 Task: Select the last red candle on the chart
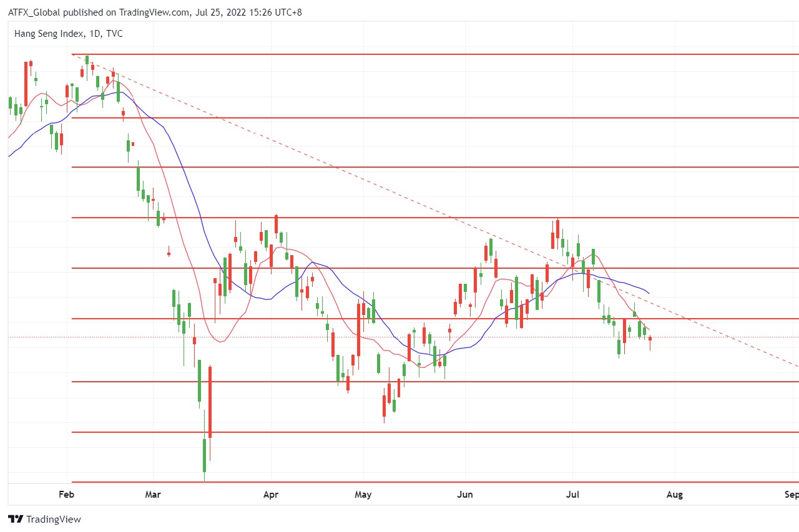click(x=650, y=340)
